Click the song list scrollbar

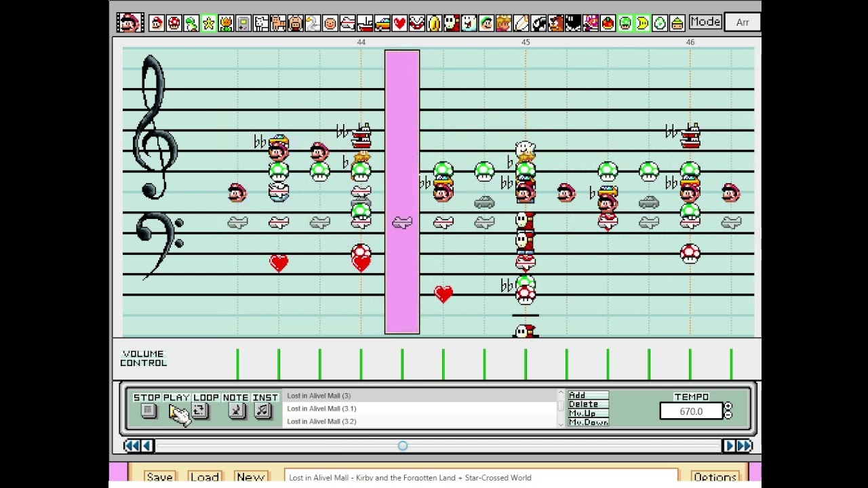[x=560, y=408]
